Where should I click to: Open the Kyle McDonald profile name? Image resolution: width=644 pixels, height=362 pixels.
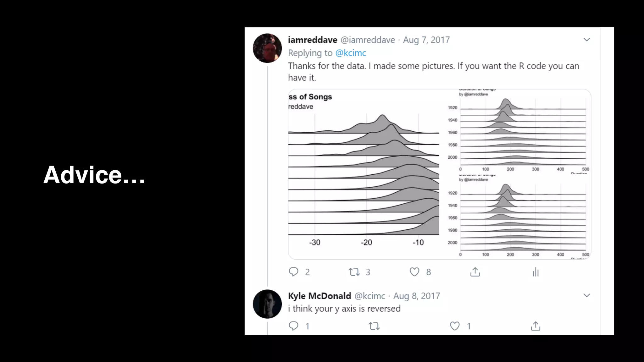(x=319, y=296)
